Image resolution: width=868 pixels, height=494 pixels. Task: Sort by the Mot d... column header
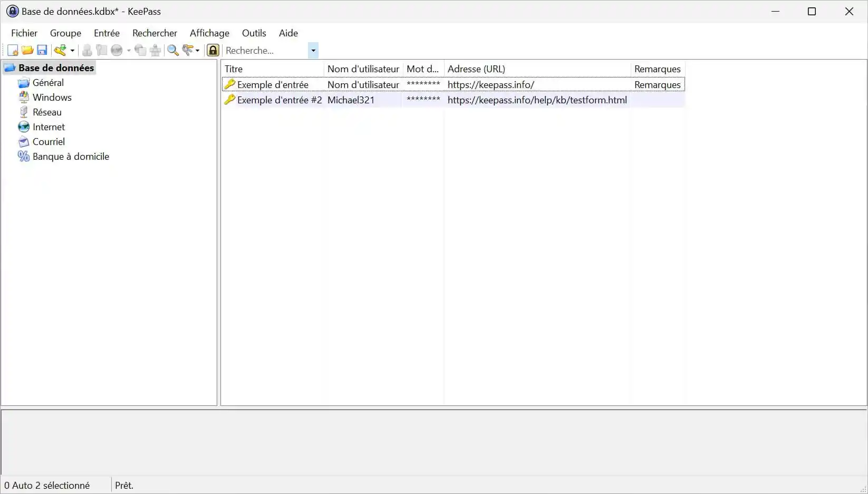423,69
